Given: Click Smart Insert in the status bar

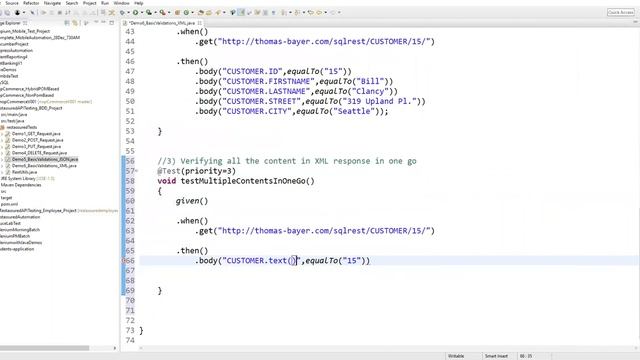Looking at the screenshot, I should [x=496, y=356].
